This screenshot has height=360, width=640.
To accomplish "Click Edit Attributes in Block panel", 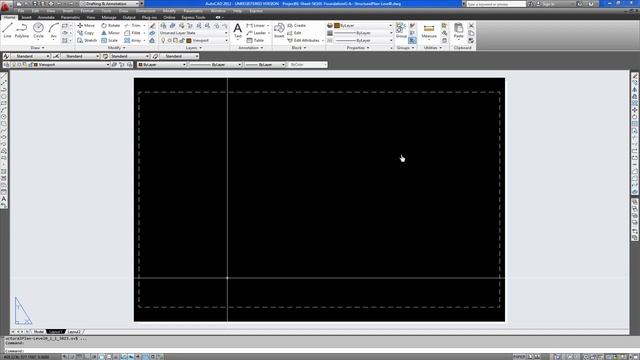I will pyautogui.click(x=304, y=40).
